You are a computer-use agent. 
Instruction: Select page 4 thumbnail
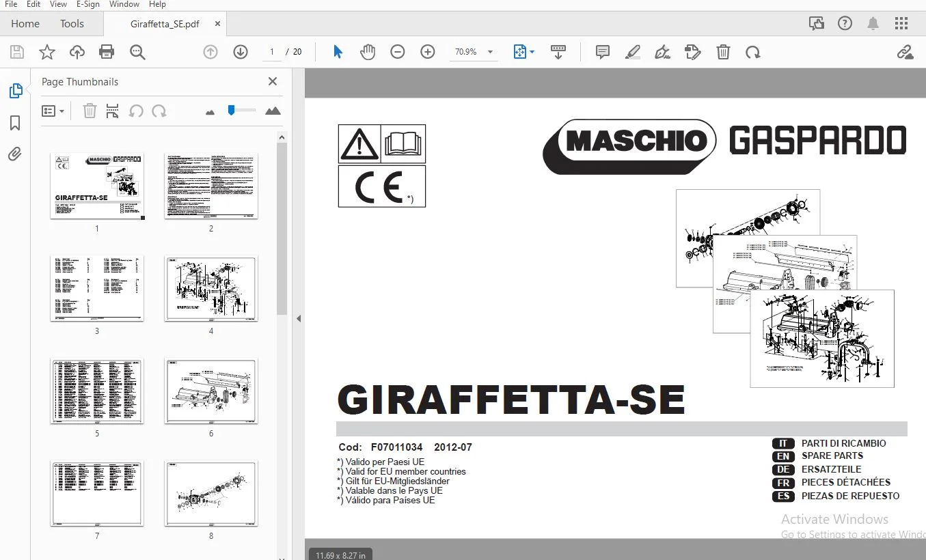211,289
